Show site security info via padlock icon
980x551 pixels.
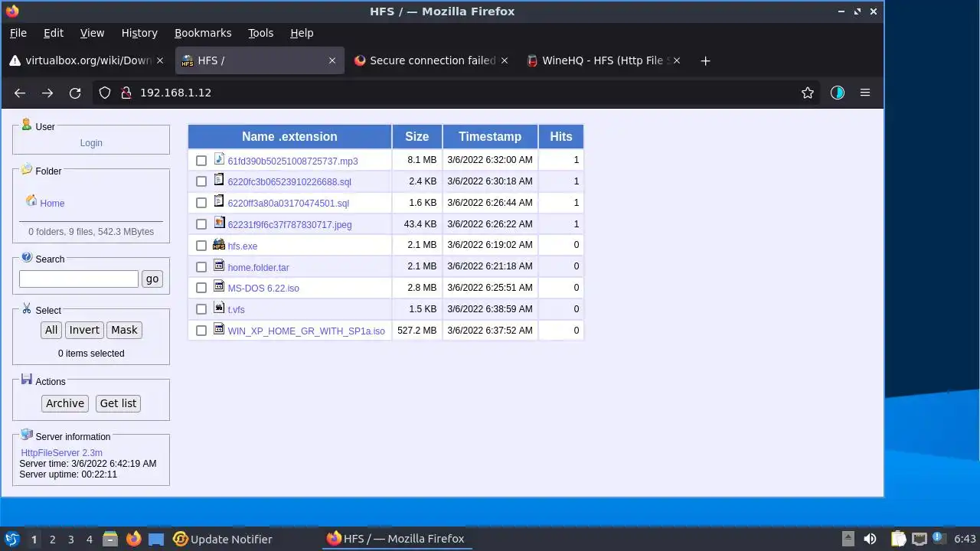126,93
